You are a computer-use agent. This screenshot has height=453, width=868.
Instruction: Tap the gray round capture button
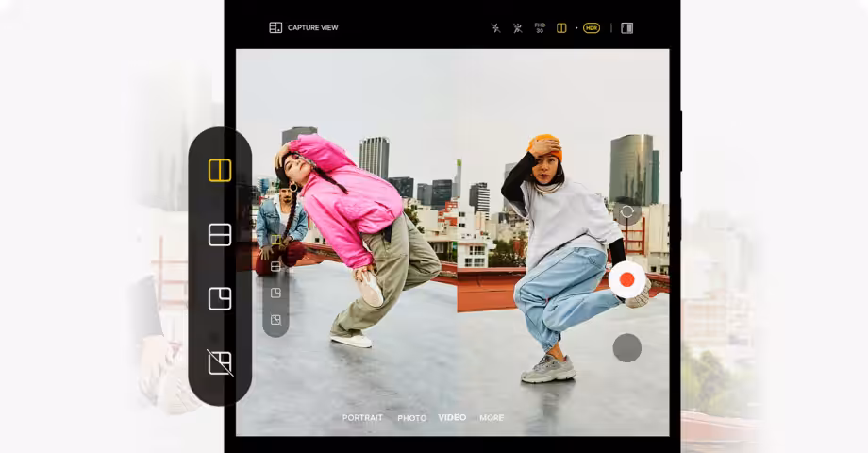626,348
